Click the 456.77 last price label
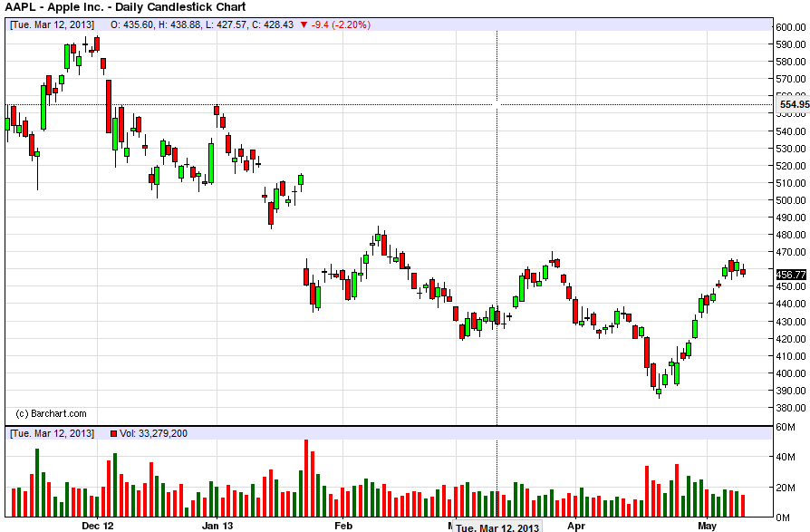Viewport: 810px width, 532px height. click(791, 275)
